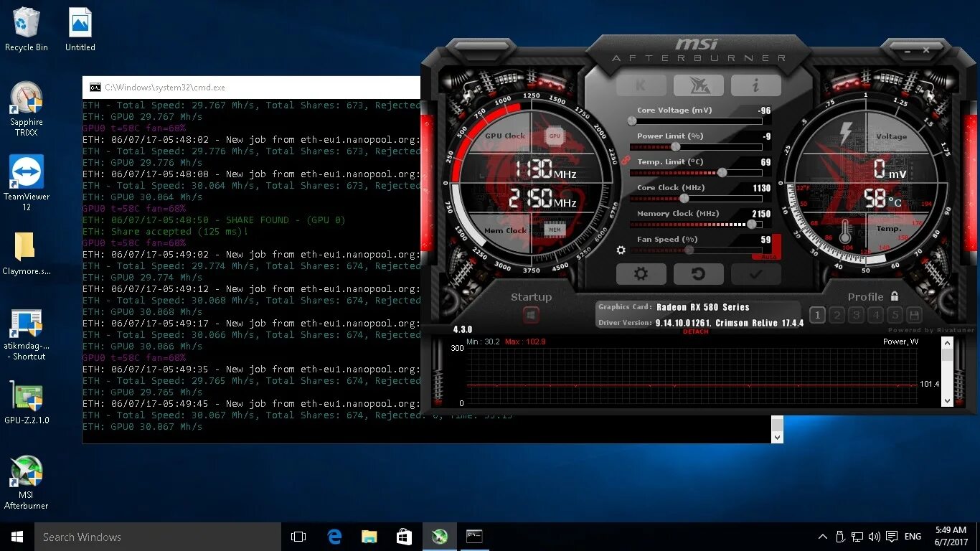Select profile slot 5
This screenshot has height=551, width=980.
(895, 315)
